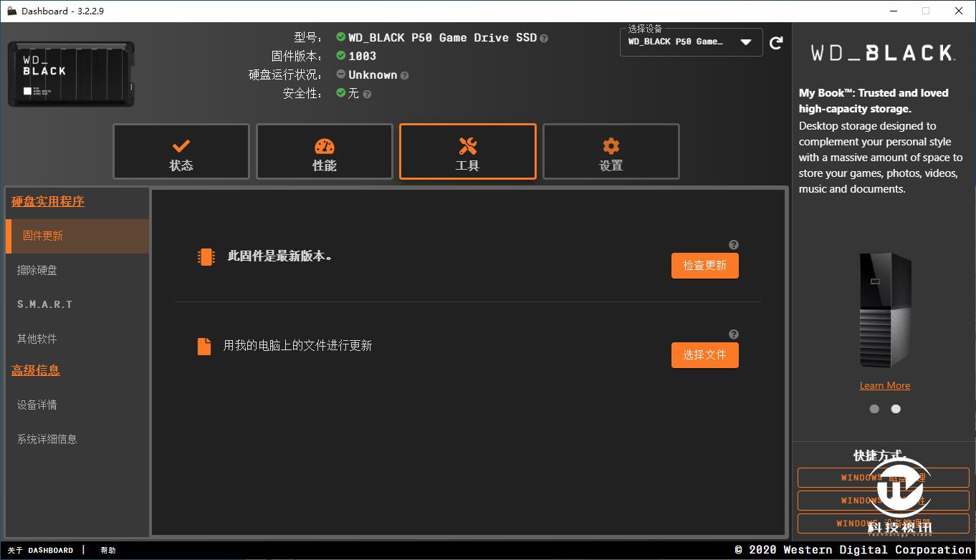Image resolution: width=976 pixels, height=560 pixels.
Task: Open the 帮助 menu at the bottom
Action: pyautogui.click(x=107, y=550)
